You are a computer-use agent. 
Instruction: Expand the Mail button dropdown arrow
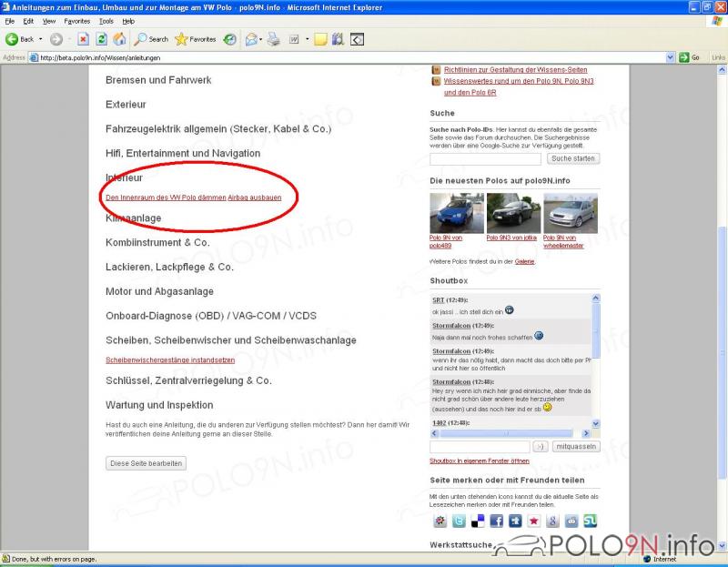(x=260, y=39)
